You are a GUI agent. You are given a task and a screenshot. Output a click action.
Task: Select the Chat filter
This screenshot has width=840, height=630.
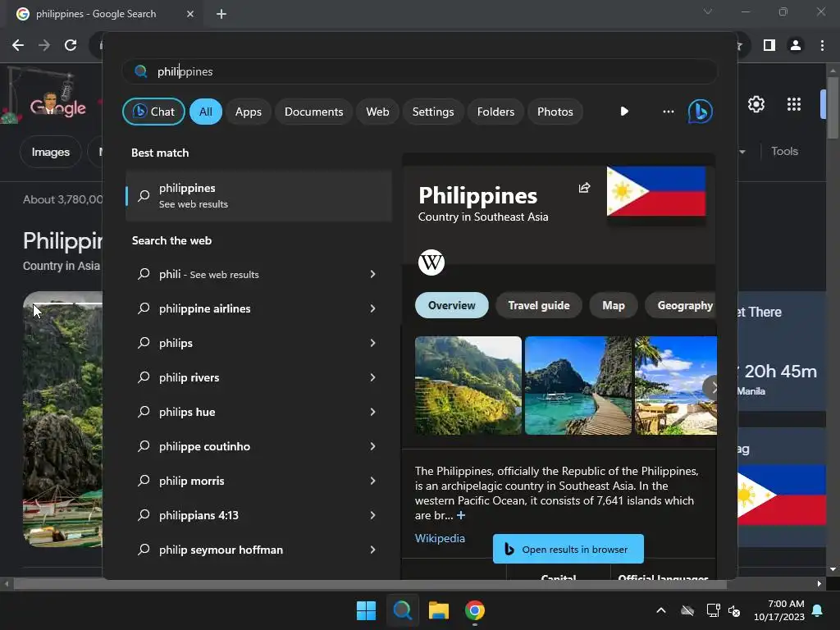(x=153, y=112)
